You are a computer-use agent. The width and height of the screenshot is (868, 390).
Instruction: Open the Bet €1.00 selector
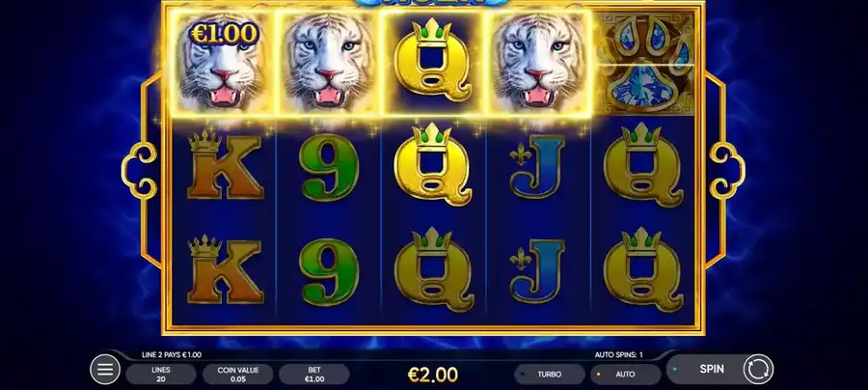click(x=313, y=375)
